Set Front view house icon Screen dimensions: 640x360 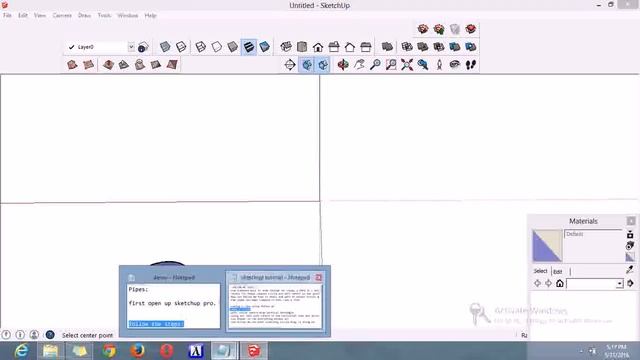[318, 47]
